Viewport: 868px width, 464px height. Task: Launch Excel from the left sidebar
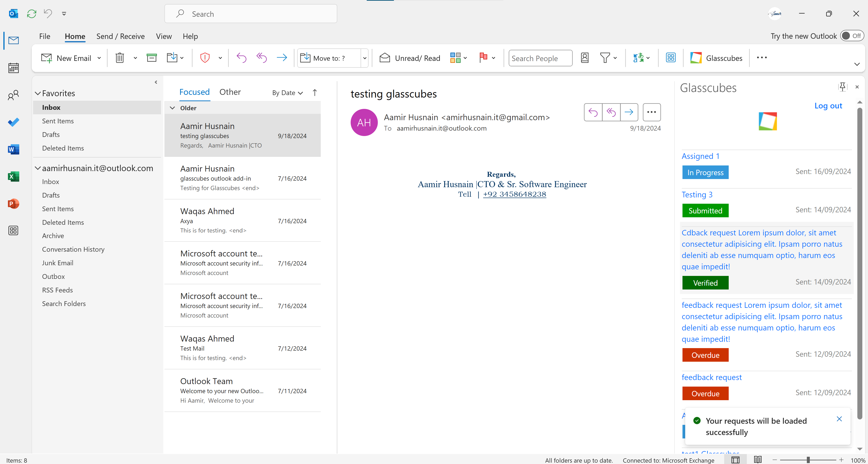pos(13,176)
